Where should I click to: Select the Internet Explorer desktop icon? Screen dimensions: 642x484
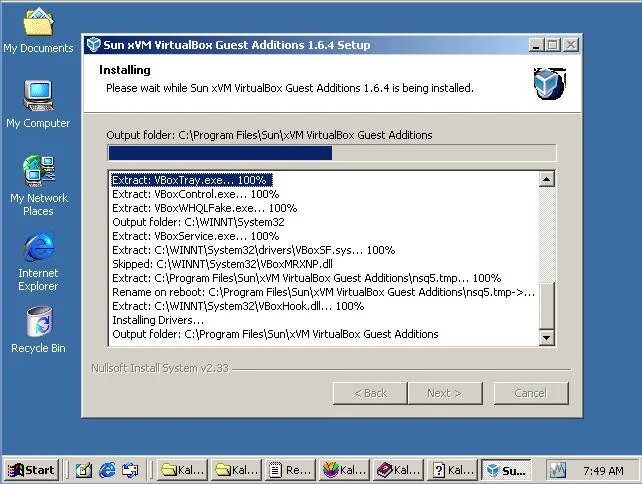(38, 261)
